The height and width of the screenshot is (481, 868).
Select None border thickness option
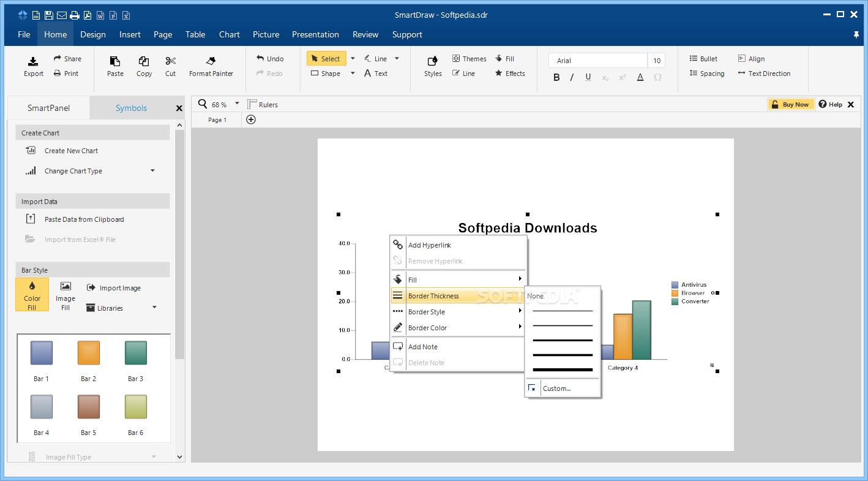click(x=536, y=296)
